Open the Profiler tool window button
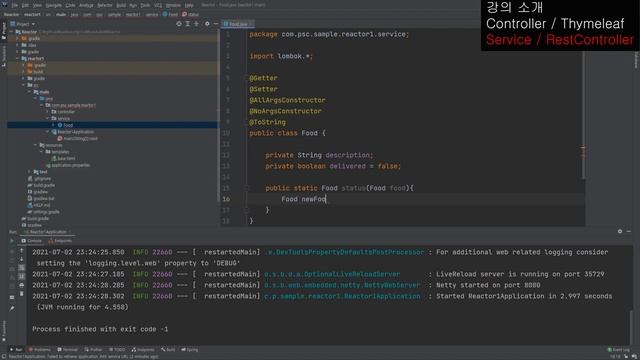Screen dimensions: 640x360 [93, 350]
